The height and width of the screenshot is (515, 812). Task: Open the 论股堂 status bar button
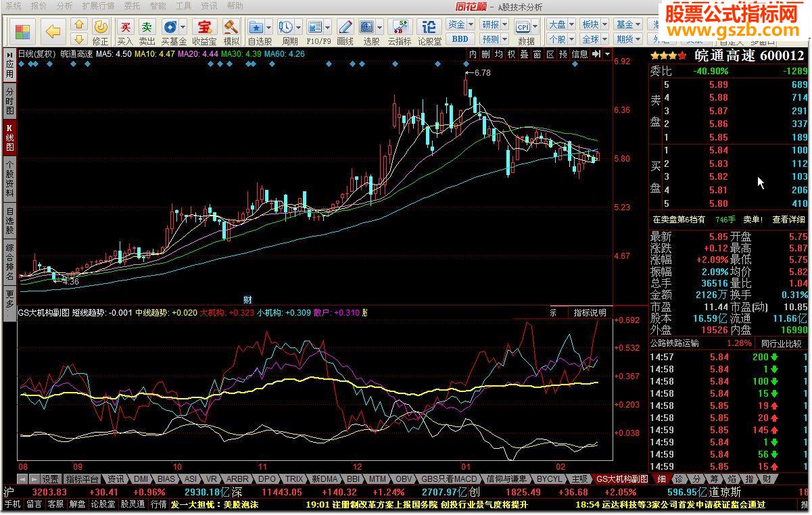point(104,504)
